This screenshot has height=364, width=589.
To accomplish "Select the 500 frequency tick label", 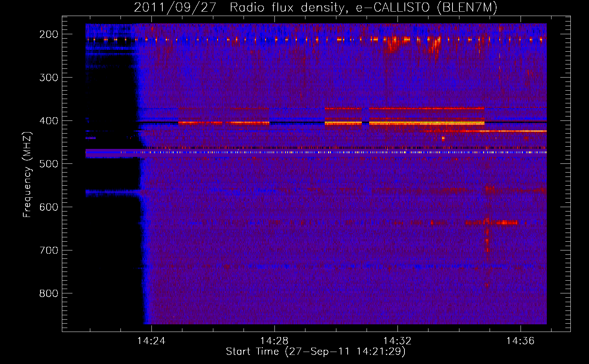I will pyautogui.click(x=49, y=164).
